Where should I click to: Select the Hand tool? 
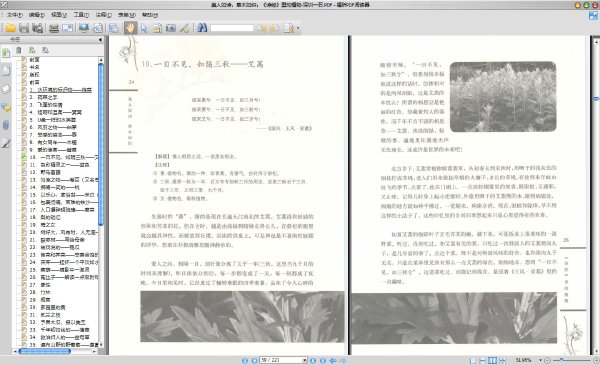pyautogui.click(x=130, y=28)
